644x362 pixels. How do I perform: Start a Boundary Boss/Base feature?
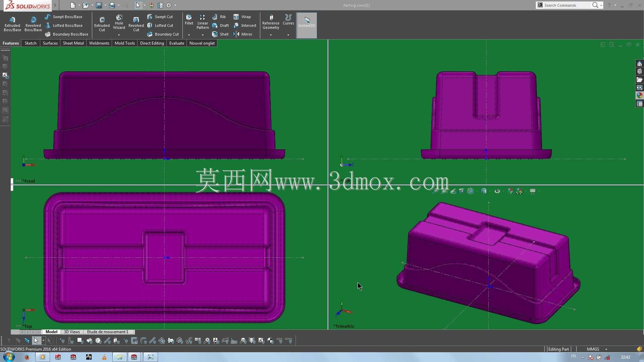[66, 34]
